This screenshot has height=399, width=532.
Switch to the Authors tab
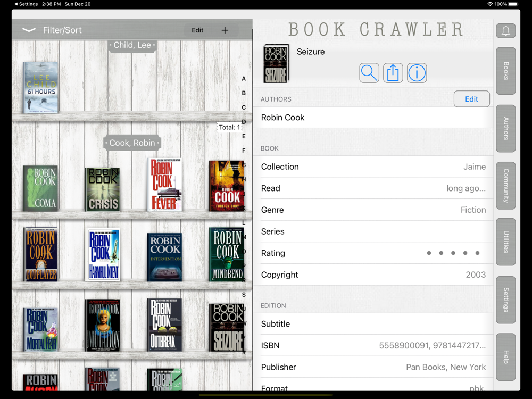pyautogui.click(x=505, y=128)
